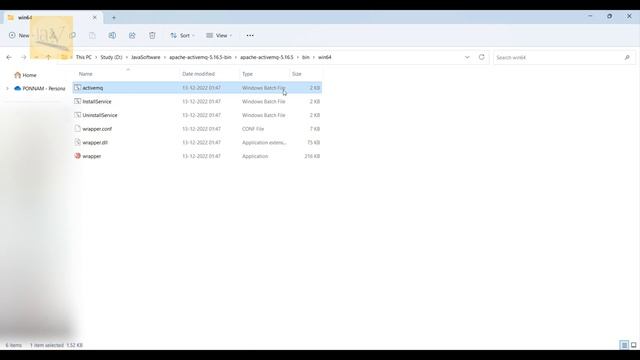Click CONF File type of wrapper.conf
This screenshot has height=360, width=640.
pos(253,129)
